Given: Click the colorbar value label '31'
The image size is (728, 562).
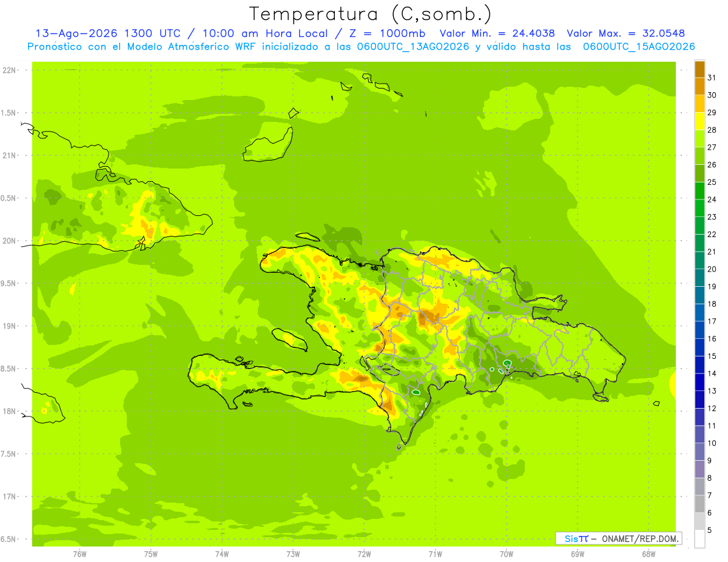Looking at the screenshot, I should point(712,78).
